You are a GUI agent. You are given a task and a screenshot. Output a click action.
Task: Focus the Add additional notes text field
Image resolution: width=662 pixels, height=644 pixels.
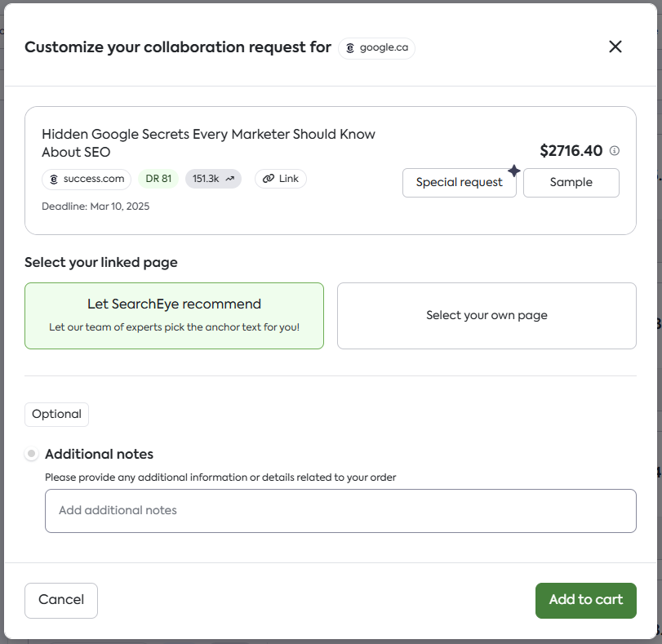click(340, 511)
